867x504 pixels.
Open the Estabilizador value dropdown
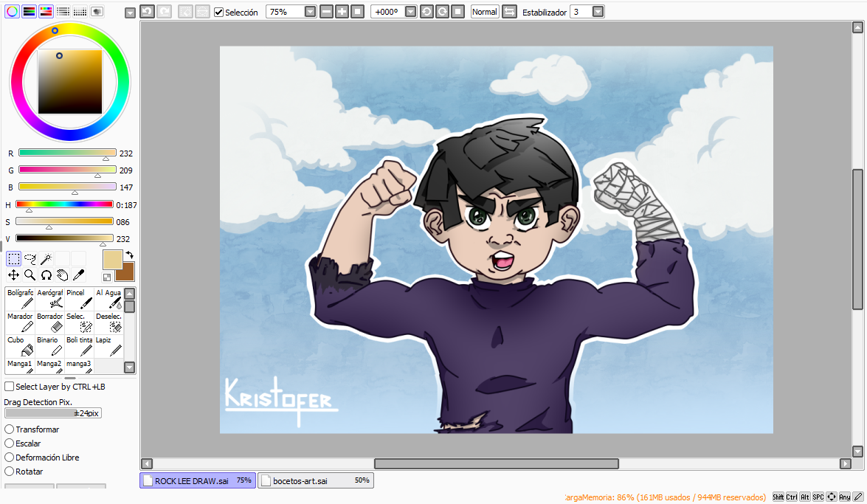tap(598, 12)
